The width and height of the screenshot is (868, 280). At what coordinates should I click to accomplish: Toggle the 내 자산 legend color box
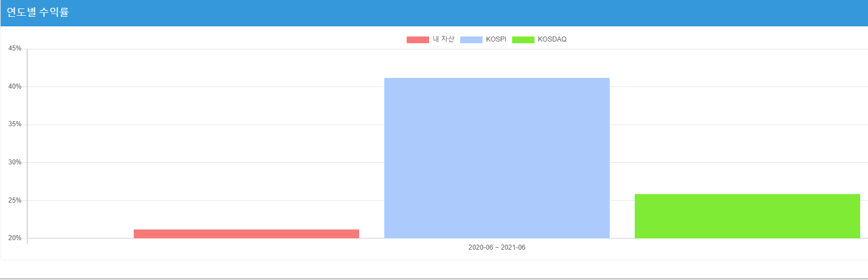click(x=417, y=39)
